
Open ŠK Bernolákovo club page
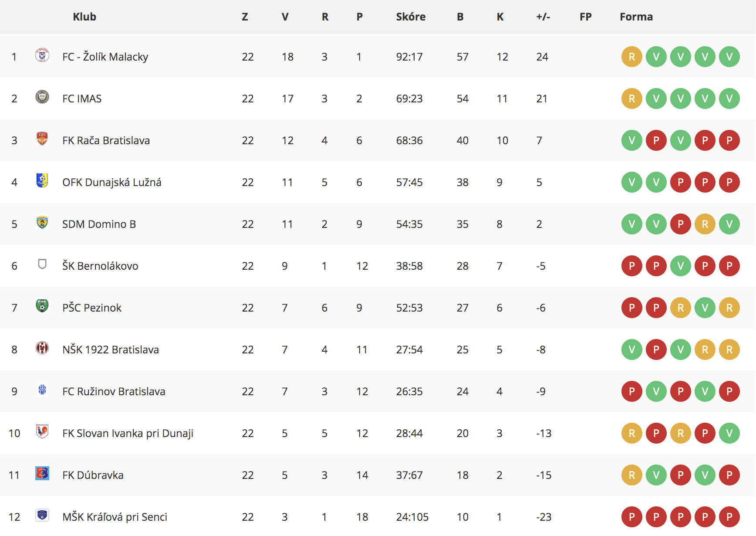point(100,266)
